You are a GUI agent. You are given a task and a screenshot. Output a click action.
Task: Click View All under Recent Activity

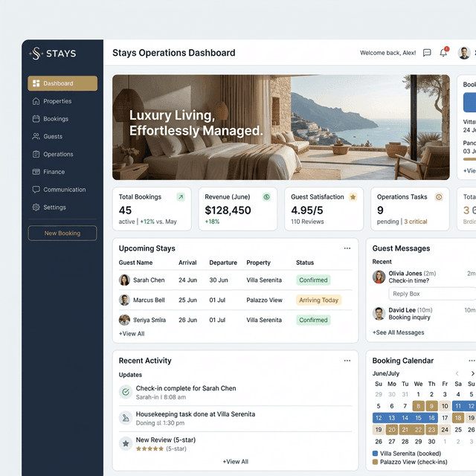tap(236, 461)
